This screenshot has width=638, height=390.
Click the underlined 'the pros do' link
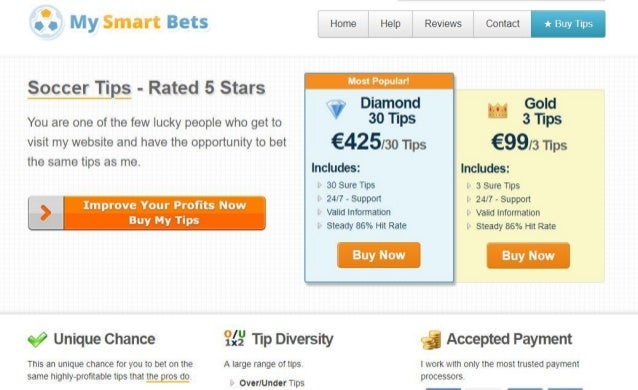click(x=168, y=377)
